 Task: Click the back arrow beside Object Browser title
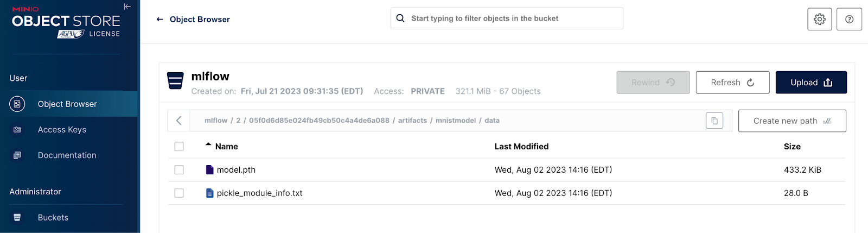(x=160, y=20)
